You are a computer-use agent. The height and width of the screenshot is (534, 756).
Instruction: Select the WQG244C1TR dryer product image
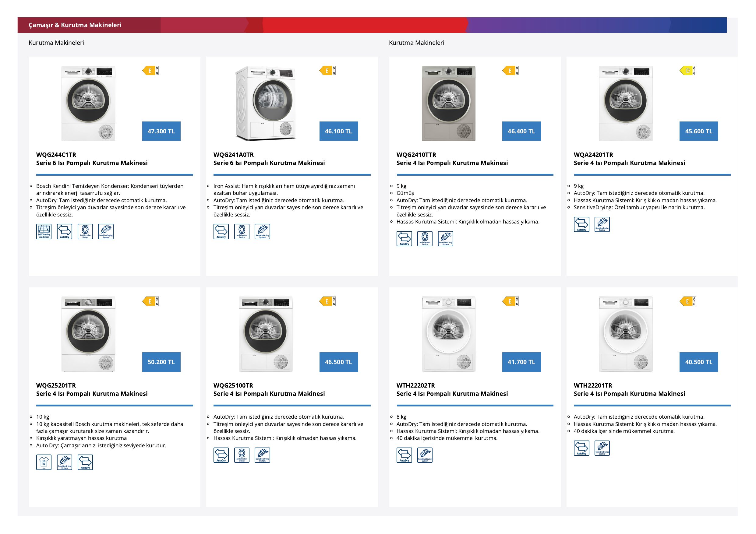[88, 103]
